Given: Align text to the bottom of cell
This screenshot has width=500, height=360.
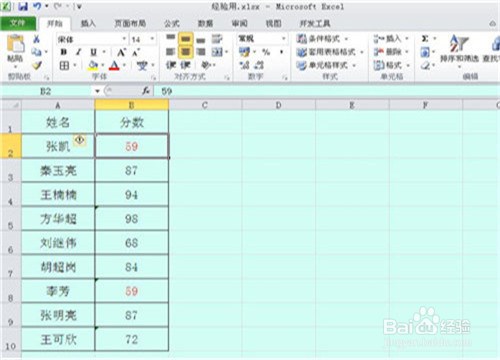Looking at the screenshot, I should click(201, 39).
